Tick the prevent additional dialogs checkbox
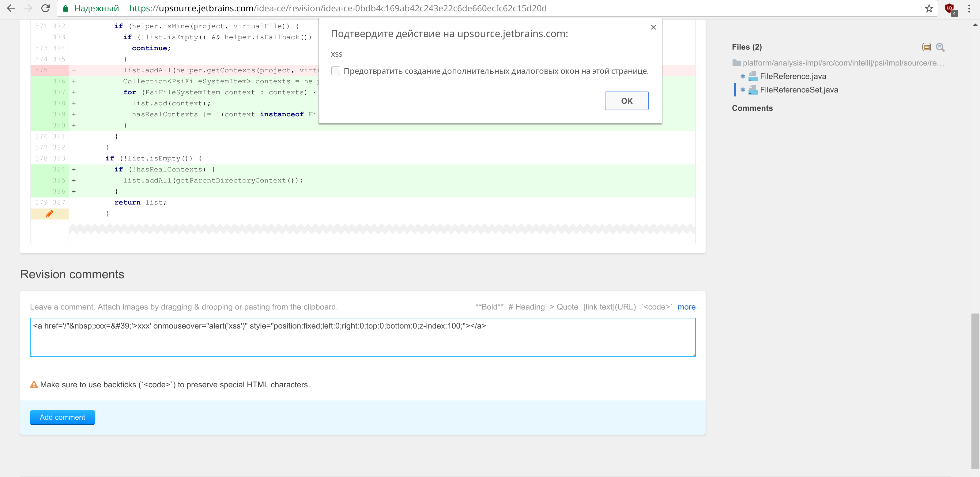The height and width of the screenshot is (477, 980). coord(336,71)
